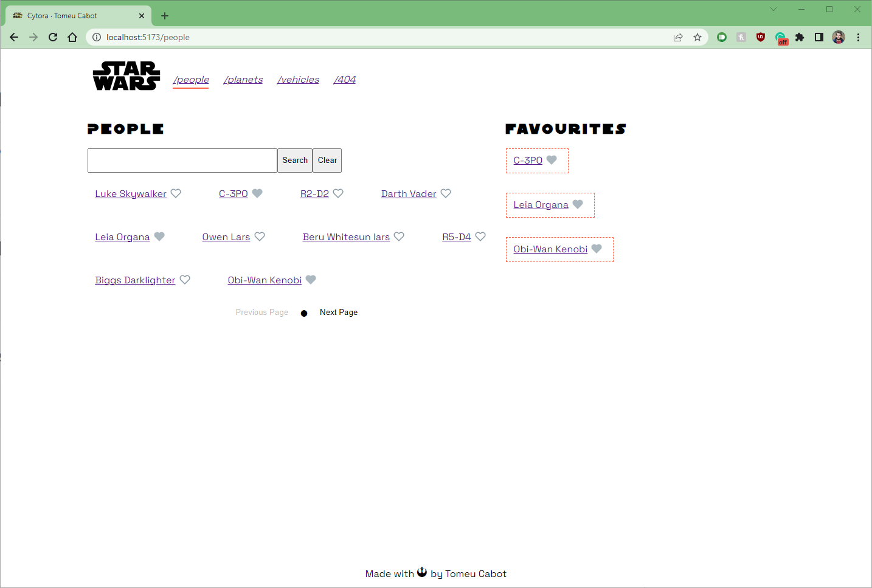Open the Biggs Darklighter link

pyautogui.click(x=135, y=280)
